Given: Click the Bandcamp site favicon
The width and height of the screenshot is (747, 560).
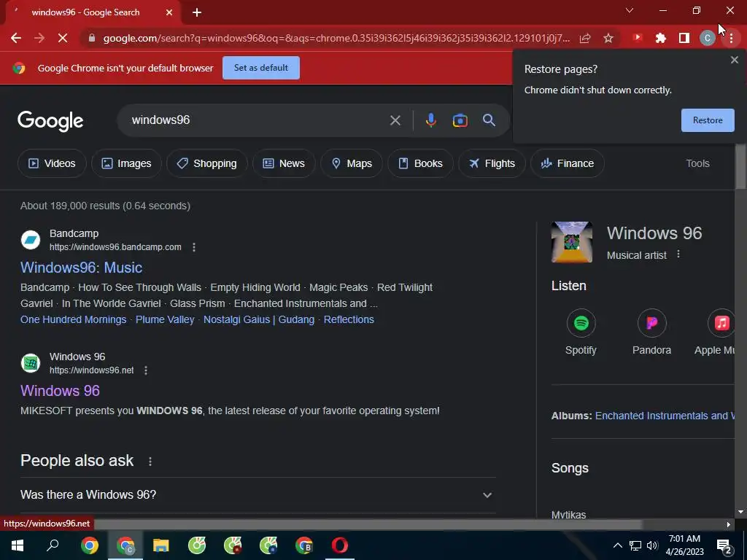Looking at the screenshot, I should (31, 240).
